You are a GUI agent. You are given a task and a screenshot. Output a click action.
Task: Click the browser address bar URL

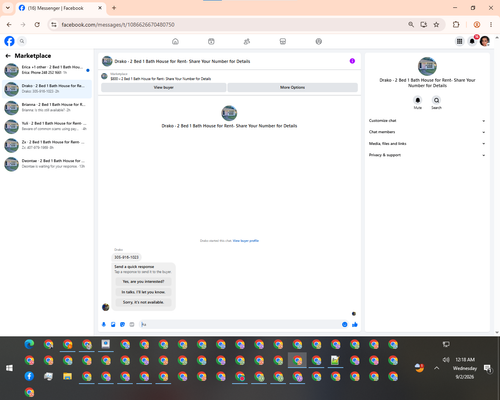pos(118,25)
